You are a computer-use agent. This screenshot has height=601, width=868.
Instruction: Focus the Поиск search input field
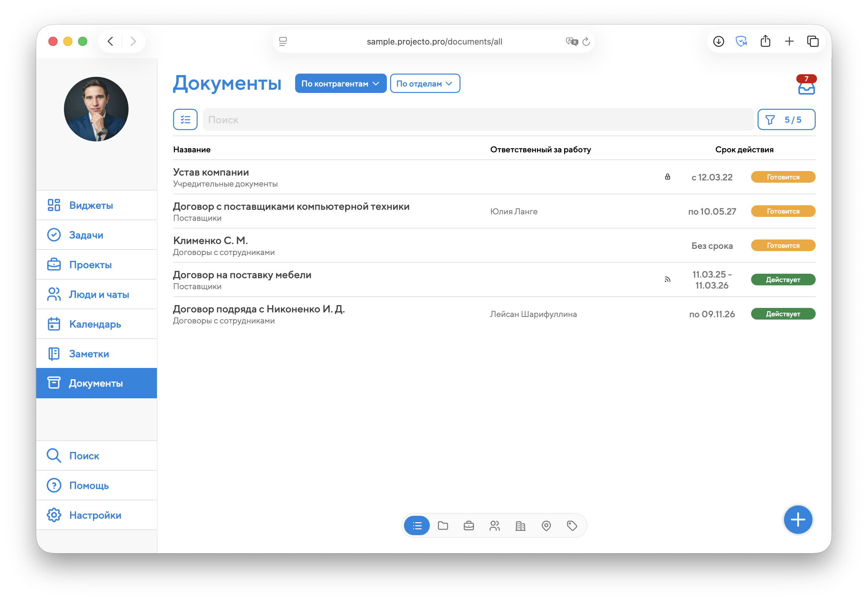pyautogui.click(x=478, y=119)
